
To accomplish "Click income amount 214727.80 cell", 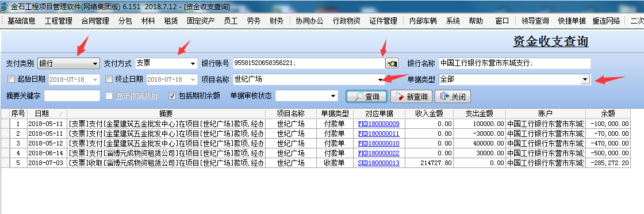I will [x=429, y=163].
